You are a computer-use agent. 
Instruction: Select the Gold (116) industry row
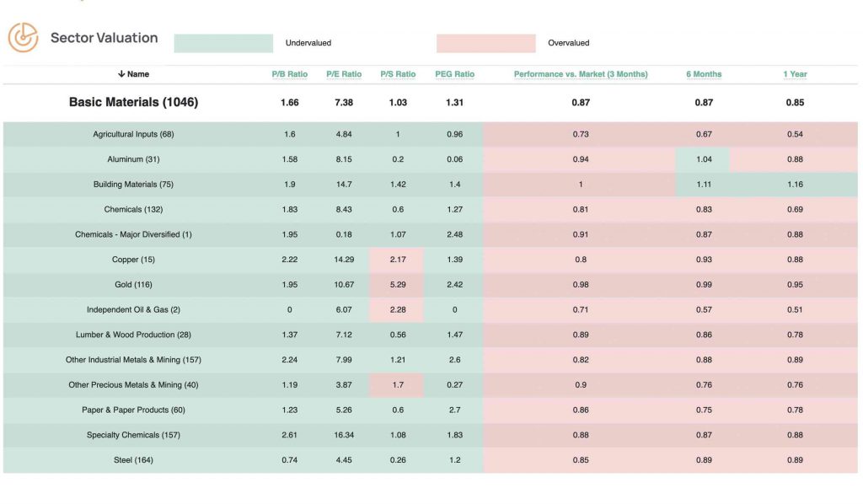click(x=135, y=284)
